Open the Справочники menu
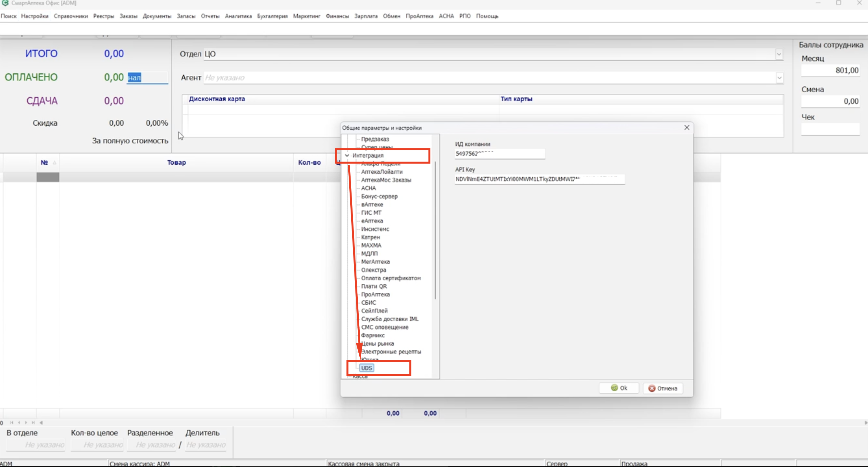Image resolution: width=868 pixels, height=467 pixels. tap(70, 16)
